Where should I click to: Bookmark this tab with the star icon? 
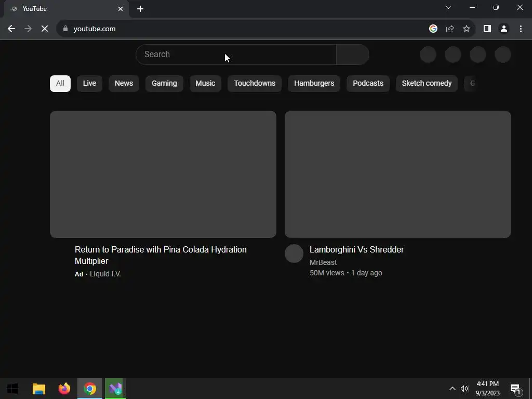(x=467, y=29)
